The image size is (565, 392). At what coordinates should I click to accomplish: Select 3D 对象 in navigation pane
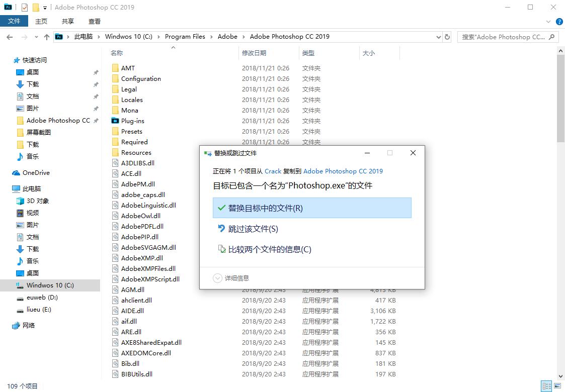click(37, 201)
